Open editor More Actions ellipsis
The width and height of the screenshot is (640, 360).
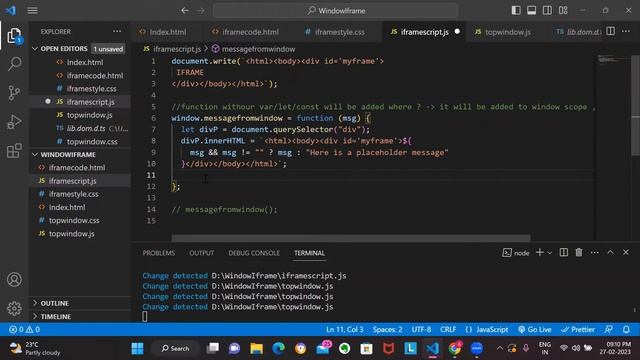click(626, 31)
